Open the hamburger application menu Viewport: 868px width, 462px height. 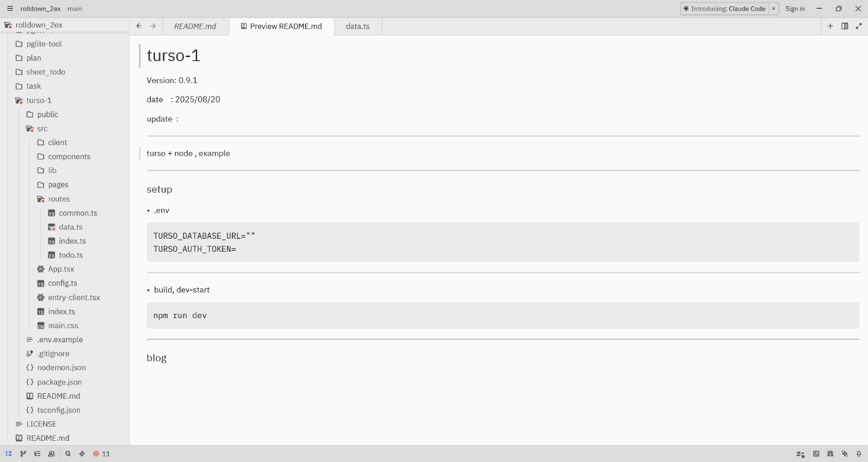point(10,9)
